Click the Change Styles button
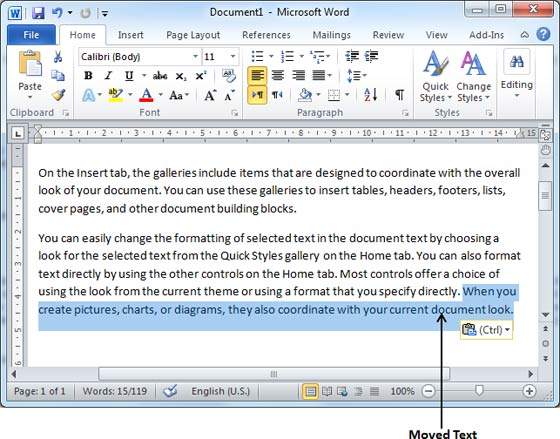This screenshot has height=439, width=560. tap(474, 76)
